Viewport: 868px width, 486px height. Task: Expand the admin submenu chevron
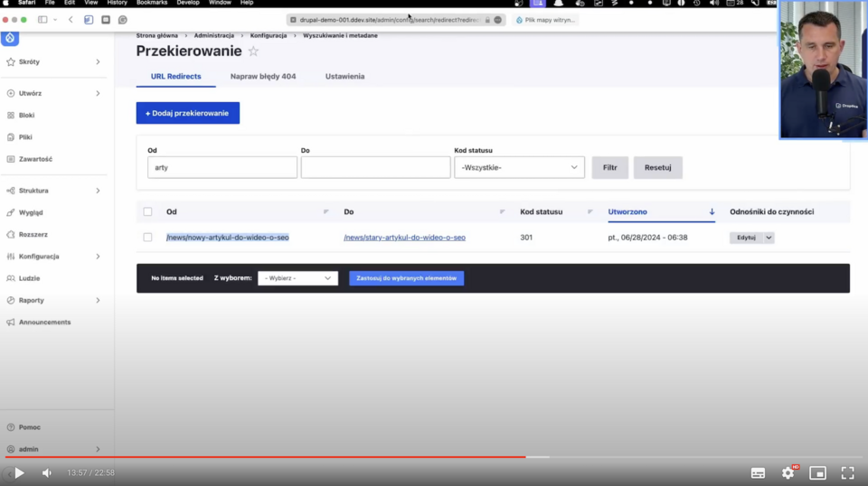click(x=98, y=450)
